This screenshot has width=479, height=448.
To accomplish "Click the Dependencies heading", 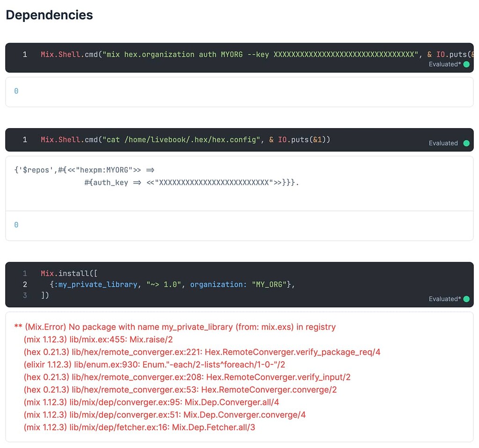I will (49, 15).
